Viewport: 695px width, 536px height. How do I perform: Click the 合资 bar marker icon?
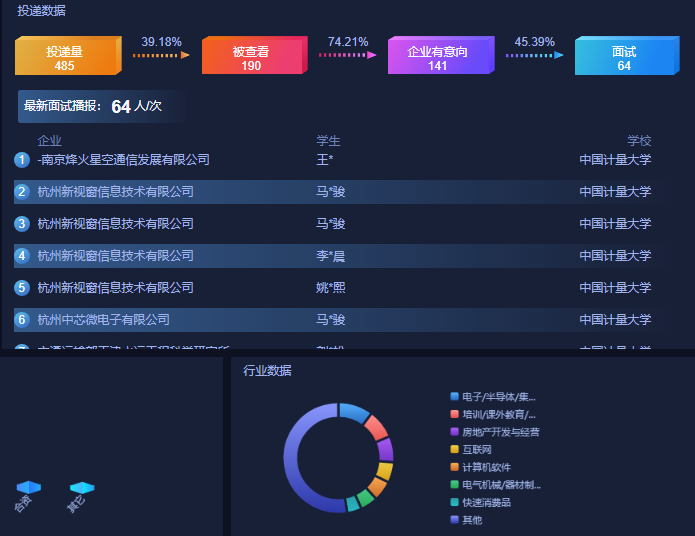[x=29, y=488]
